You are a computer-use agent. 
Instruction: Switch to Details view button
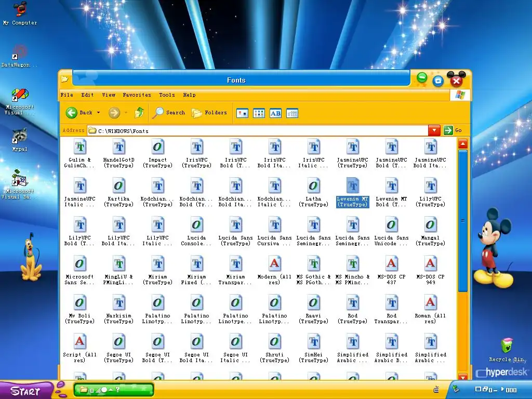coord(292,113)
